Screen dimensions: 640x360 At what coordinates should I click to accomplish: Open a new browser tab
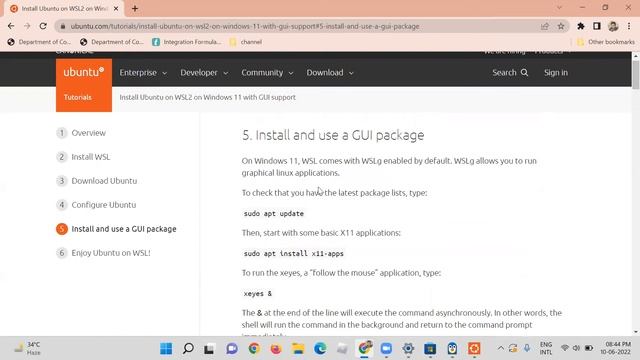(x=135, y=8)
